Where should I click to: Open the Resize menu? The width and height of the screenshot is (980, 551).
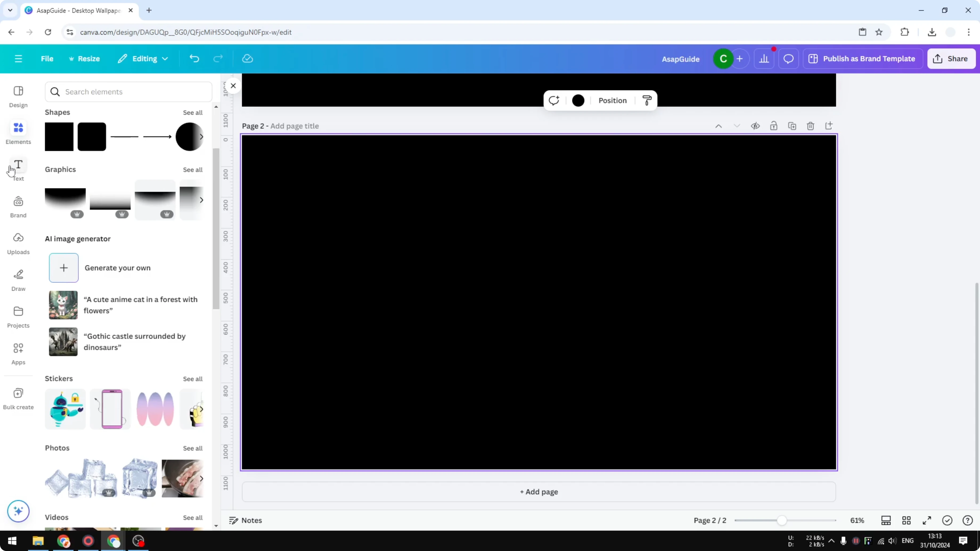point(84,59)
